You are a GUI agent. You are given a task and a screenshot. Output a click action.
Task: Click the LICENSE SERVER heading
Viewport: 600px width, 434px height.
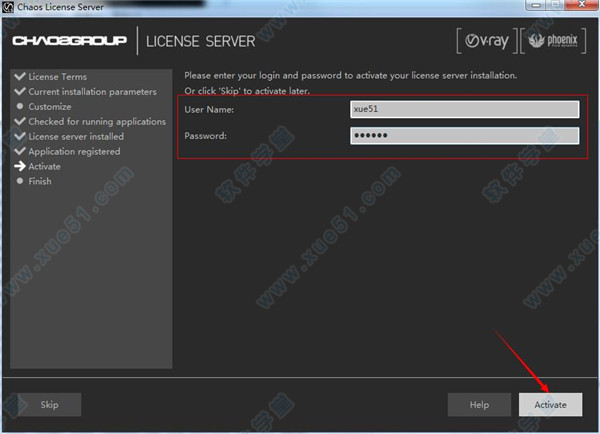(x=201, y=41)
